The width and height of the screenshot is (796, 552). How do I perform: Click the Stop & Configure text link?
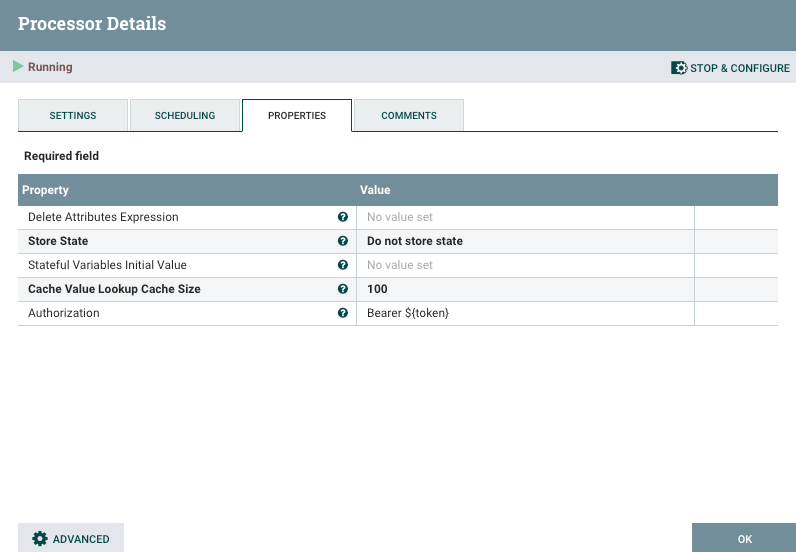point(740,68)
